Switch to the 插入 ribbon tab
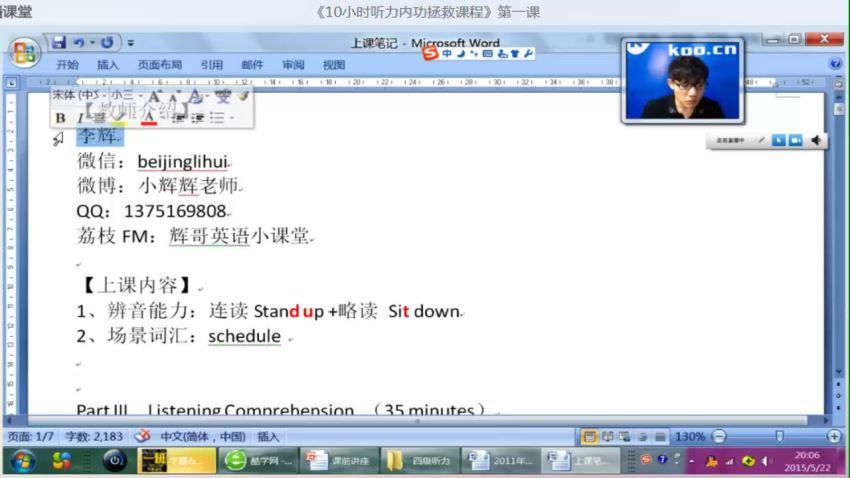 tap(107, 65)
